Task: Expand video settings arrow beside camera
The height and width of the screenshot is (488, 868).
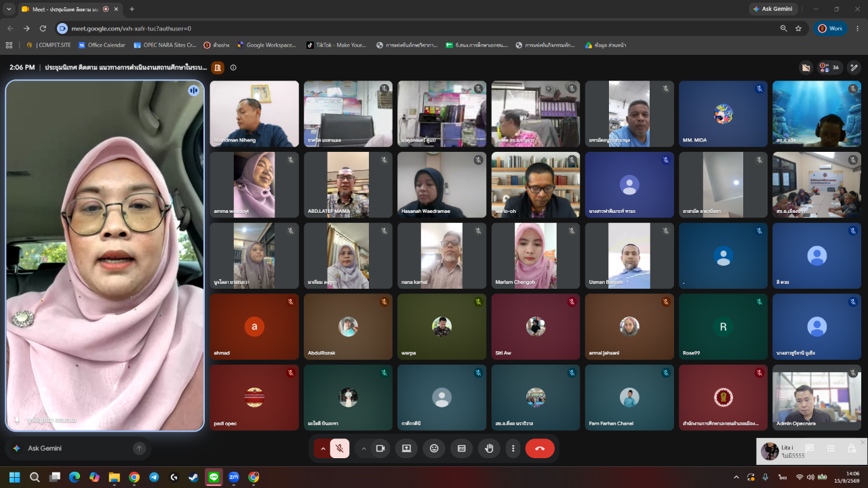Action: coord(363,448)
